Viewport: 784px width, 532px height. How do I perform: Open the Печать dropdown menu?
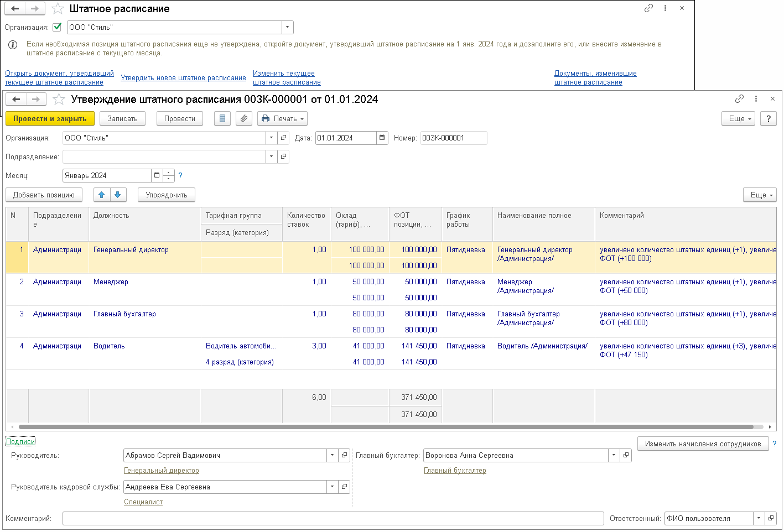282,119
